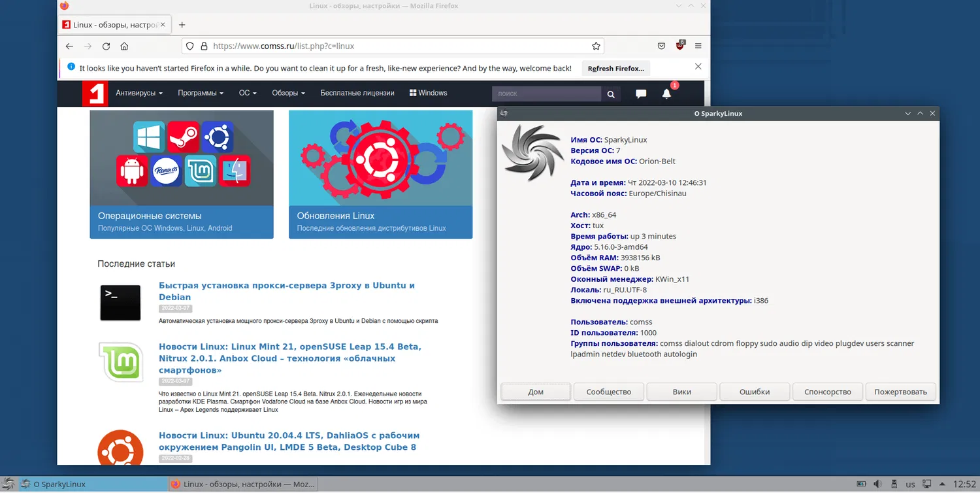Click the Сообщество button

point(609,392)
